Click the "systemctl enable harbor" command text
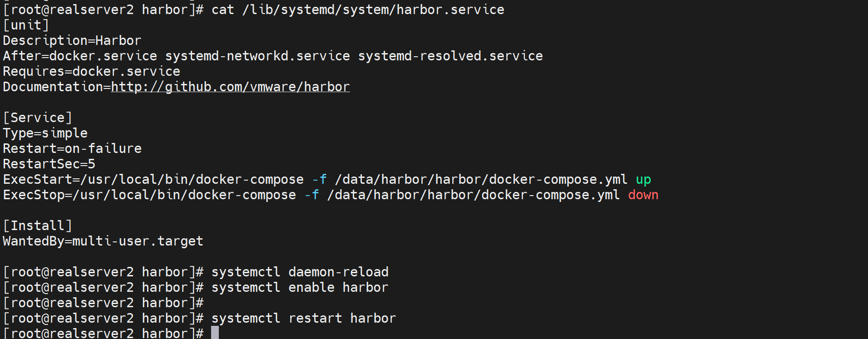Viewport: 868px width, 339px height. pyautogui.click(x=300, y=287)
